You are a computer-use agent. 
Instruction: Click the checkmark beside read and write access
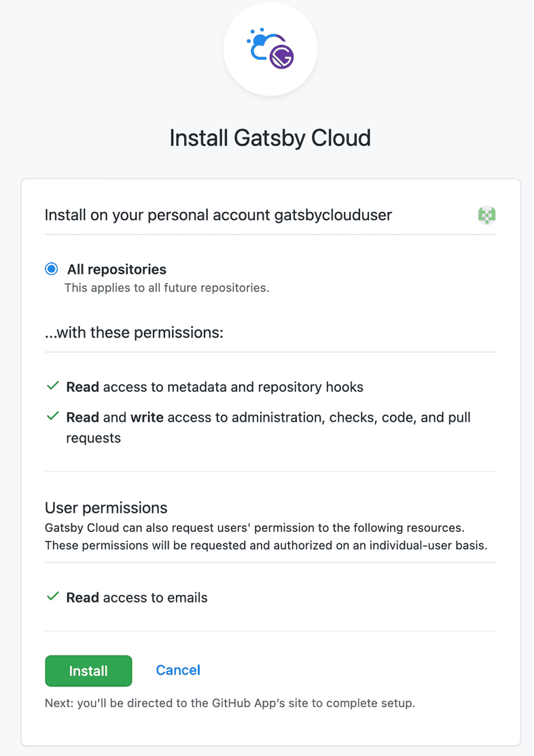(x=52, y=416)
